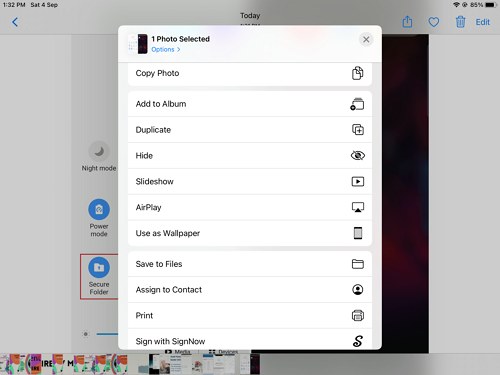Tap the Today title text

(250, 16)
